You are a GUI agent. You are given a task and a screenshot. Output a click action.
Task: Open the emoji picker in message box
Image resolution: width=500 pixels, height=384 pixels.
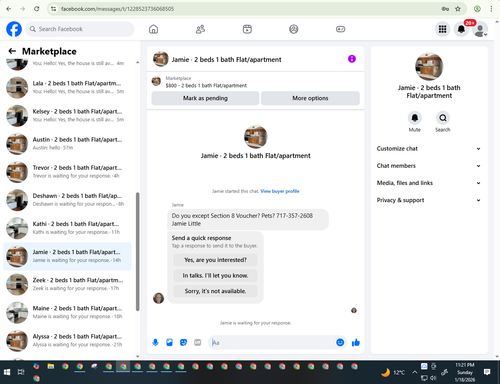pyautogui.click(x=340, y=342)
